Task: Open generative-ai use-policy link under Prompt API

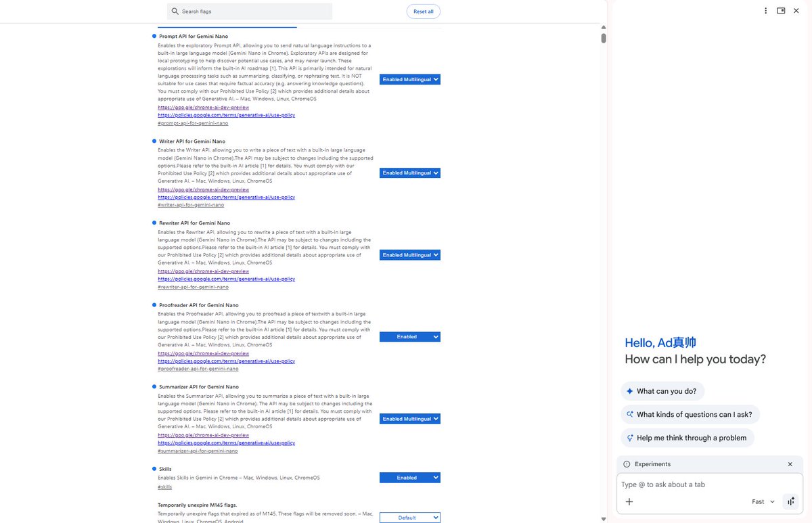Action: click(227, 115)
